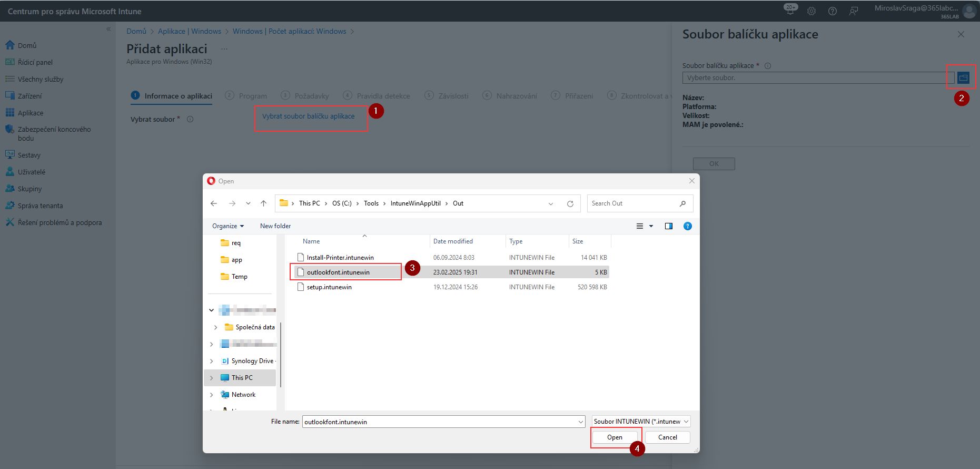
Task: Close the Soubor balíčku aplikace panel
Action: [961, 34]
